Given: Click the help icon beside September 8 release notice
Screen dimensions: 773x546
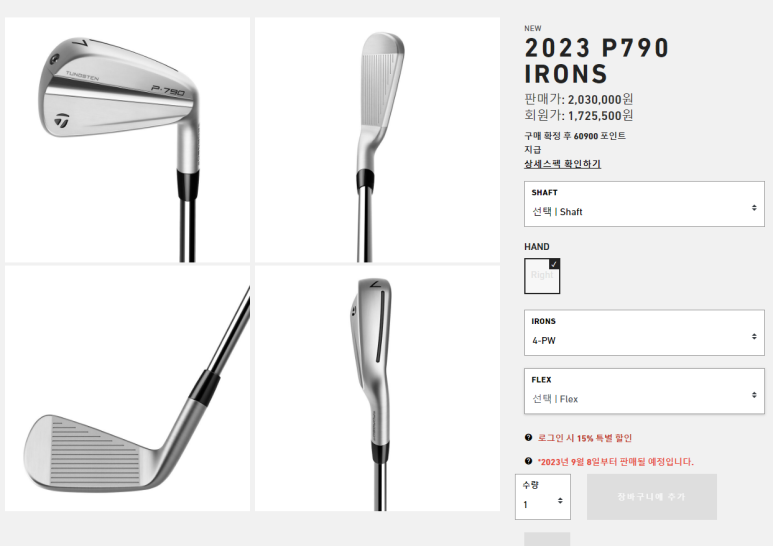Looking at the screenshot, I should pyautogui.click(x=528, y=461).
